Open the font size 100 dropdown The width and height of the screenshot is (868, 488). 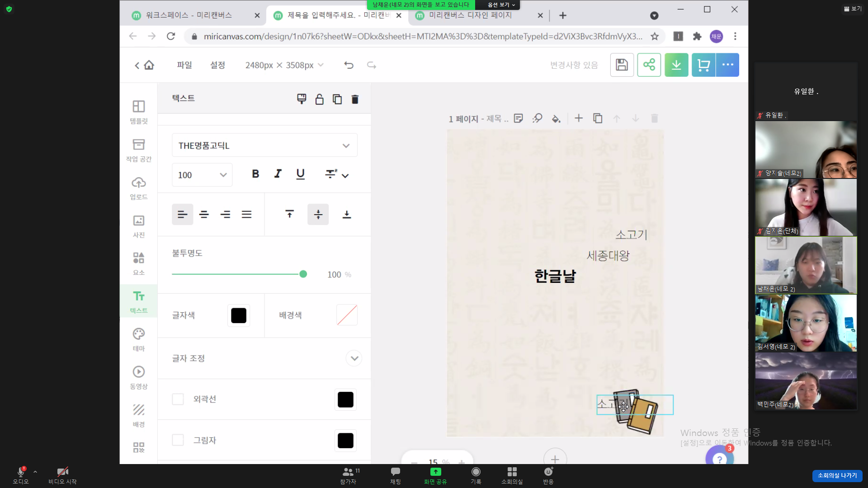(x=202, y=175)
